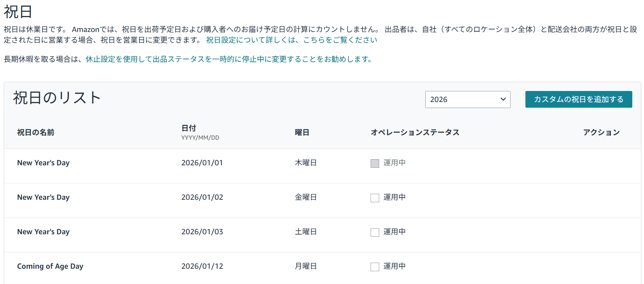644x284 pixels.
Task: Click the 金曜日 weekday cell
Action: (305, 197)
